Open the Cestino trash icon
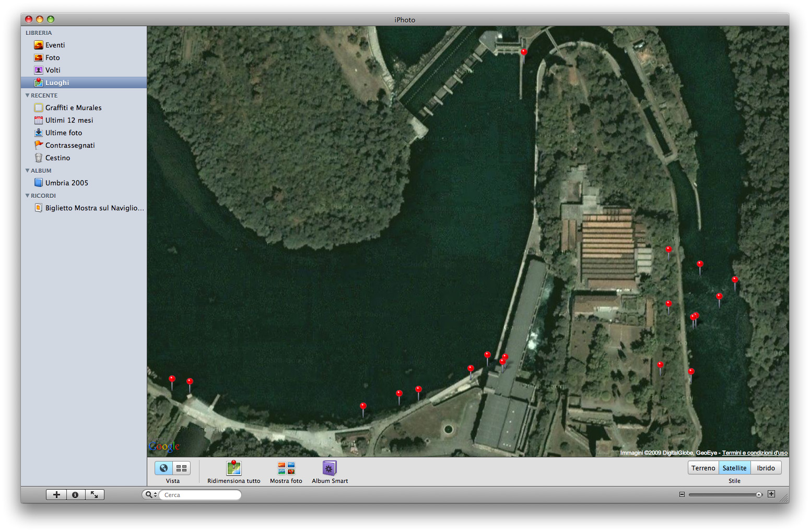Viewport: 810px width, 532px height. (39, 158)
